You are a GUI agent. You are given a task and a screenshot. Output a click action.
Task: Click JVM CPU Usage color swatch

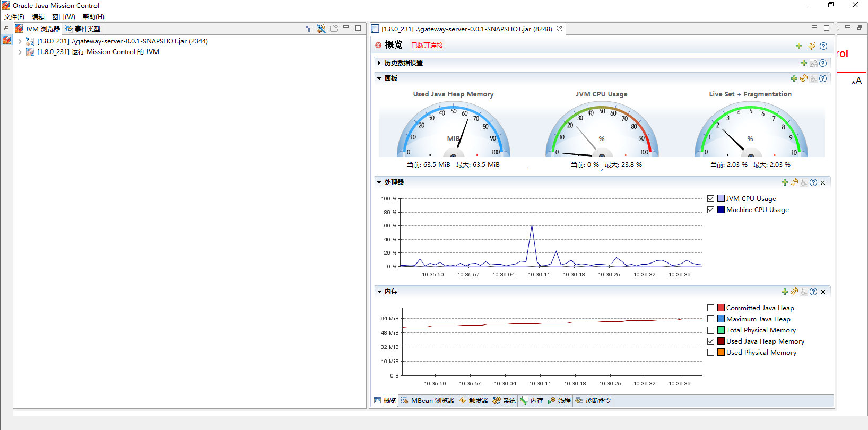721,198
